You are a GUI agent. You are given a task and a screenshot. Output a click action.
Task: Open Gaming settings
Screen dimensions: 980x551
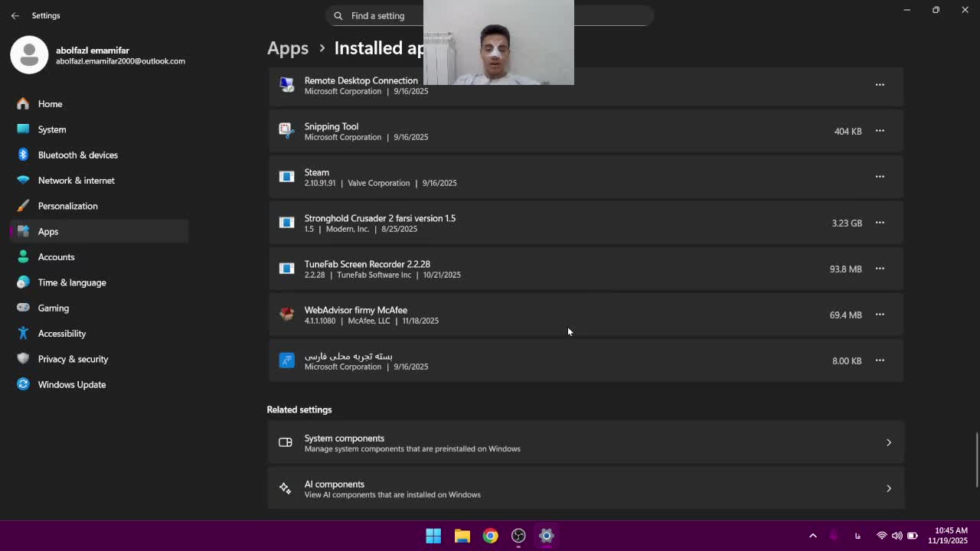click(100, 308)
